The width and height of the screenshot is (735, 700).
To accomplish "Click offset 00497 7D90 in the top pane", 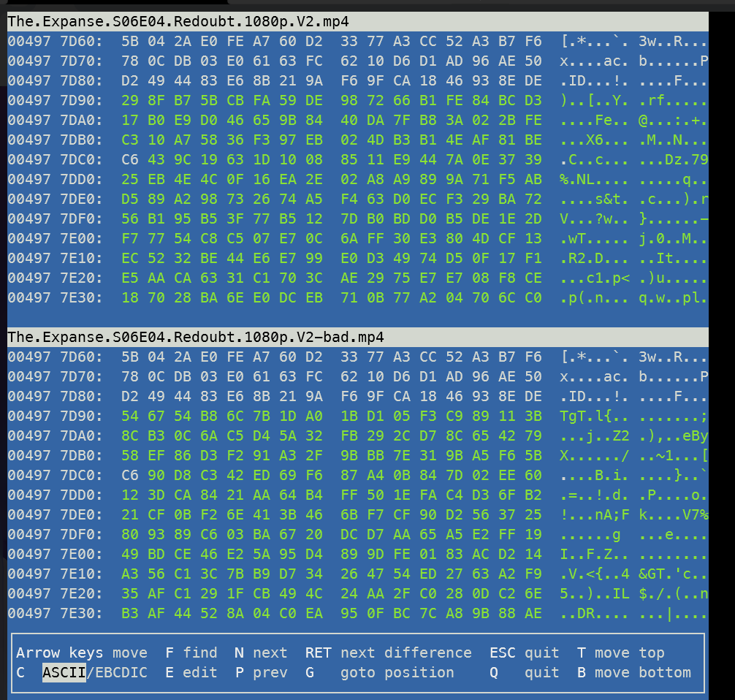I will point(55,100).
